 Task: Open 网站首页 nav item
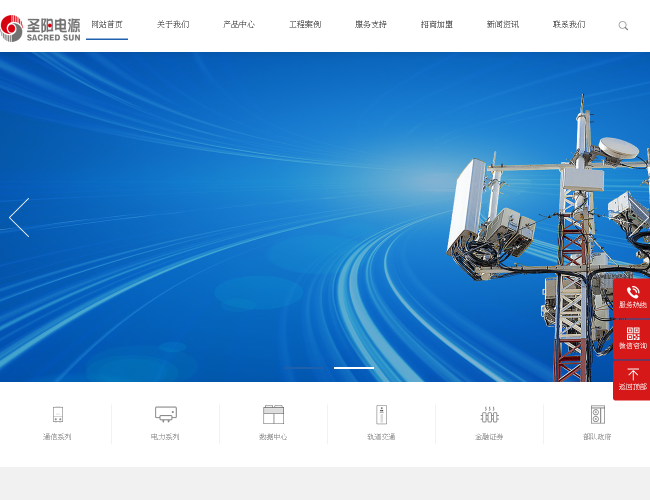107,24
